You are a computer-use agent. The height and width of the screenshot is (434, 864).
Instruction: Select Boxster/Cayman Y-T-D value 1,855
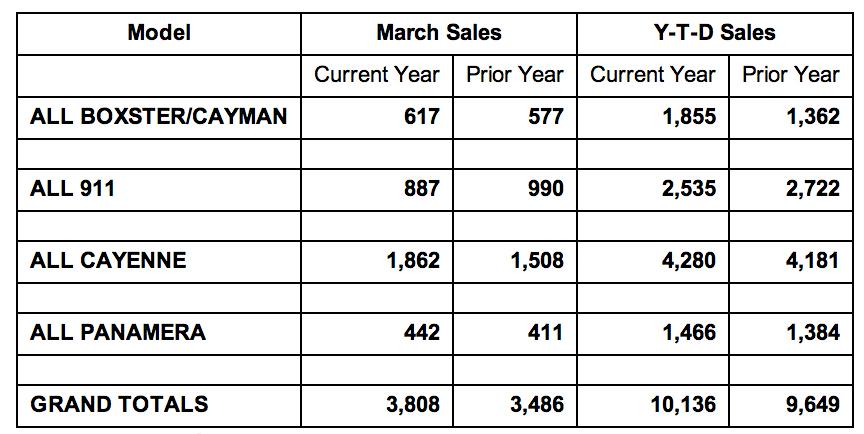coord(687,117)
